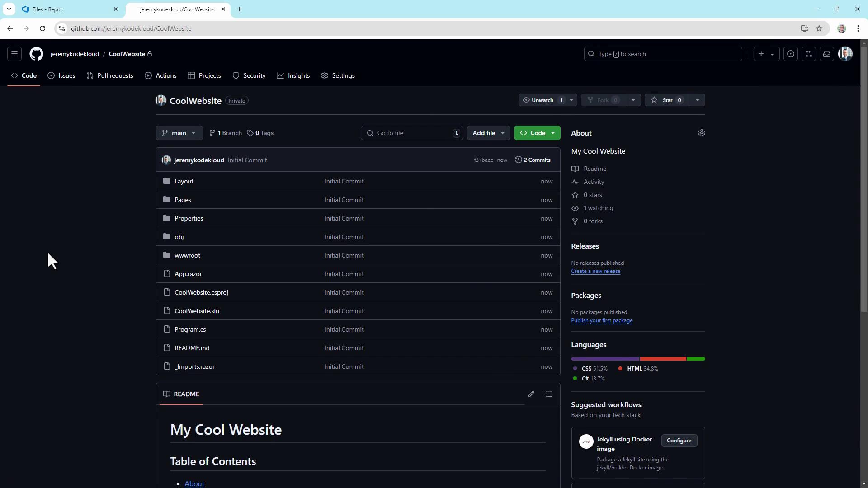Open the Add file dropdown
The width and height of the screenshot is (868, 488).
tap(488, 133)
